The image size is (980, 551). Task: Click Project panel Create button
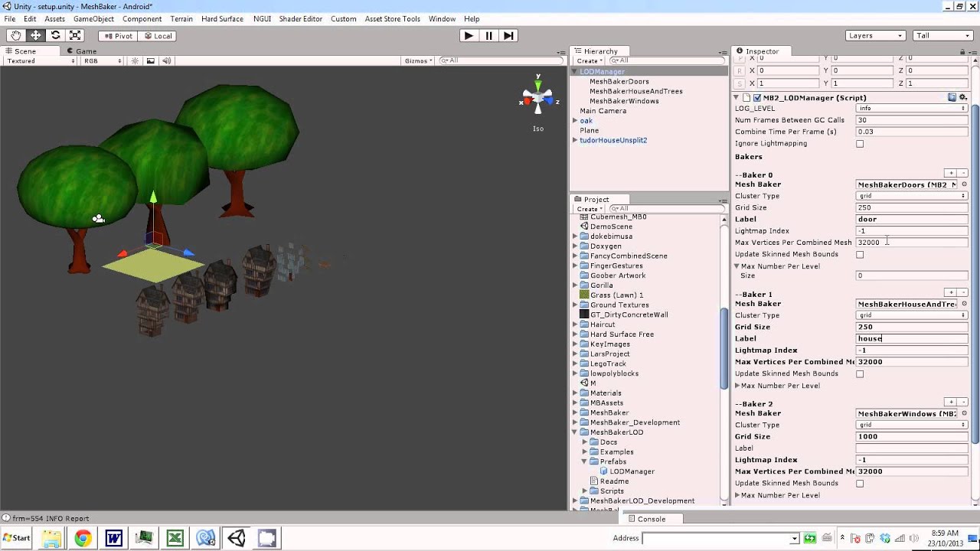pos(590,209)
